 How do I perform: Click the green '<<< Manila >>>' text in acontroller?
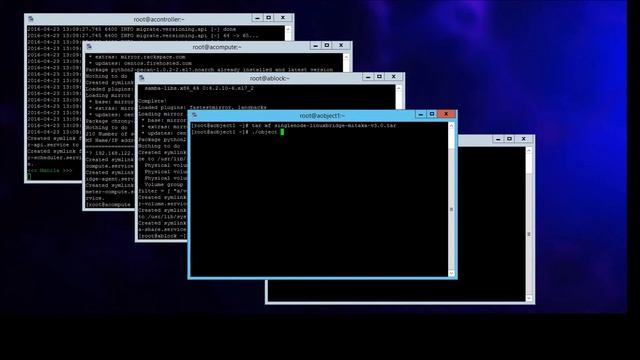50,171
